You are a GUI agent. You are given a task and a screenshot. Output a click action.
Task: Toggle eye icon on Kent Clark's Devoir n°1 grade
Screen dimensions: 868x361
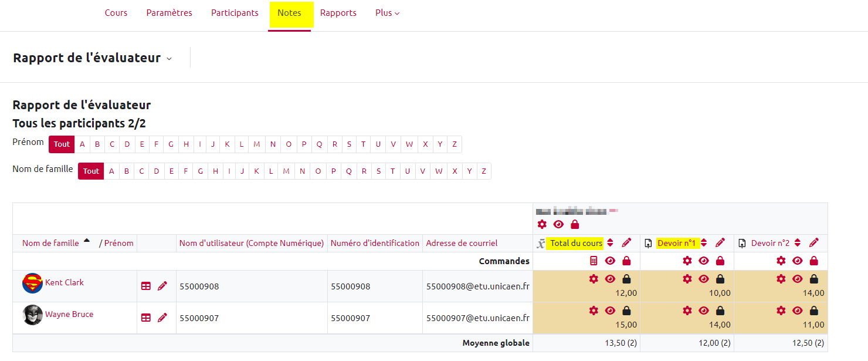click(x=704, y=279)
